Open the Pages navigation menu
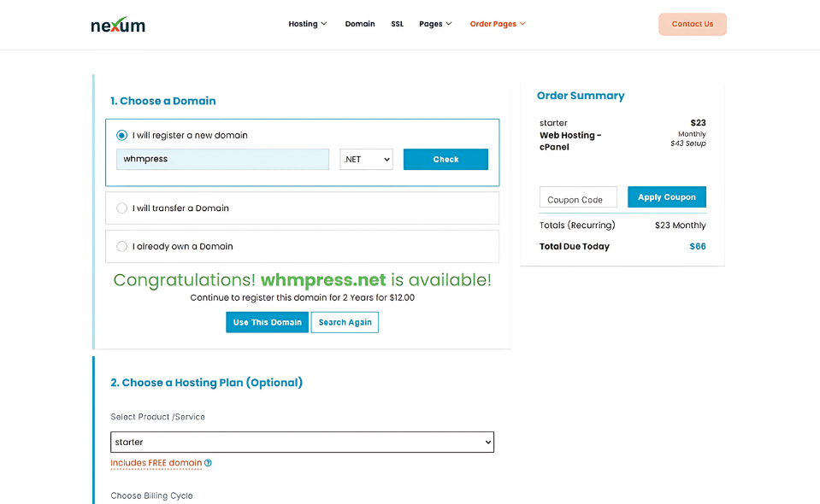 coord(435,24)
